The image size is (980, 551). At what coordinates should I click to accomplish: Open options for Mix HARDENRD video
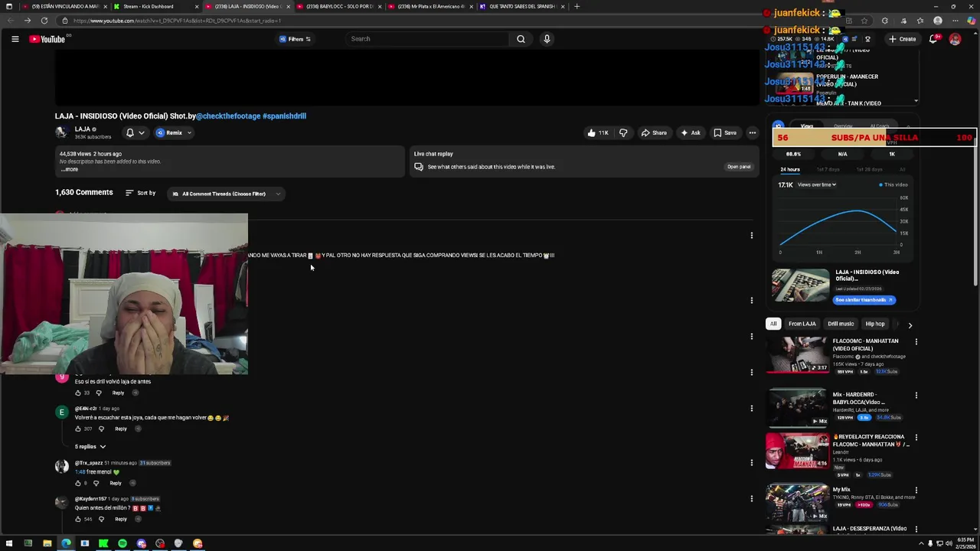point(916,396)
